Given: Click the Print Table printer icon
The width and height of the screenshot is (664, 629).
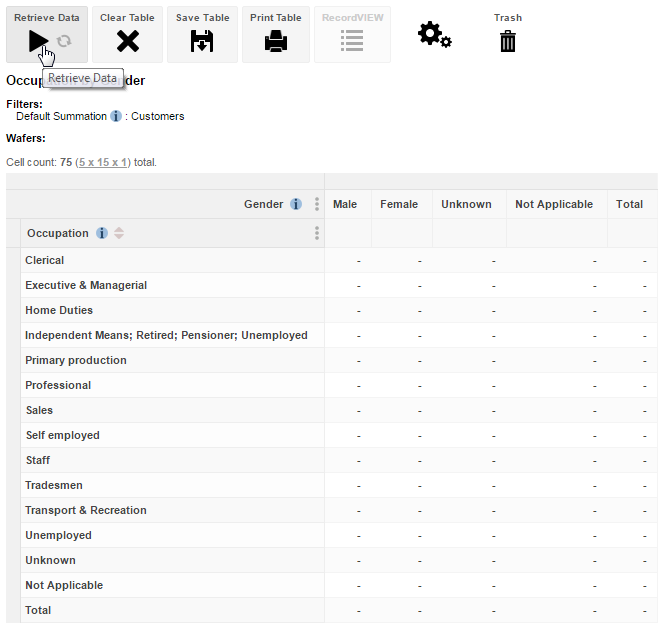Looking at the screenshot, I should (276, 41).
